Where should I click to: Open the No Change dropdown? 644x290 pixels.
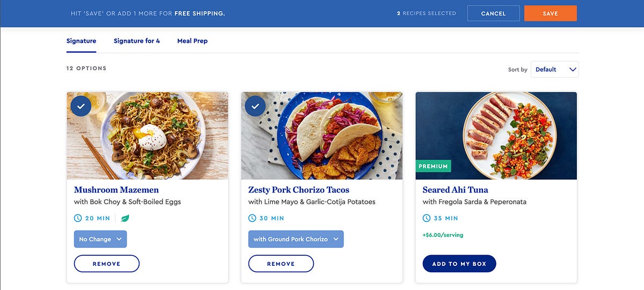tap(100, 239)
